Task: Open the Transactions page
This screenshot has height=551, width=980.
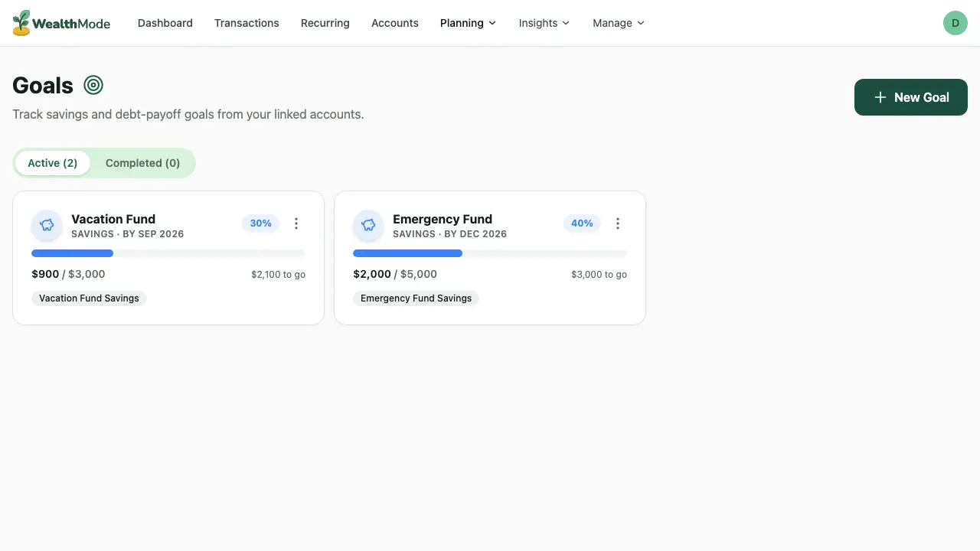Action: pyautogui.click(x=247, y=23)
